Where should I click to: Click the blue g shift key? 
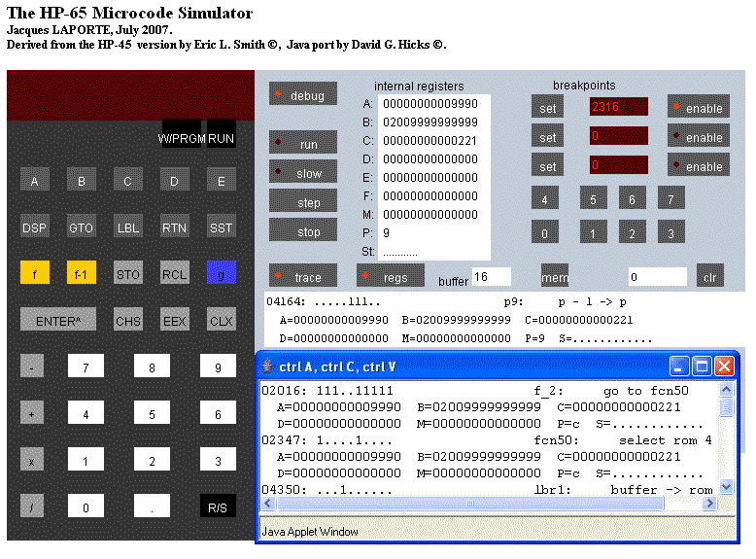[222, 273]
